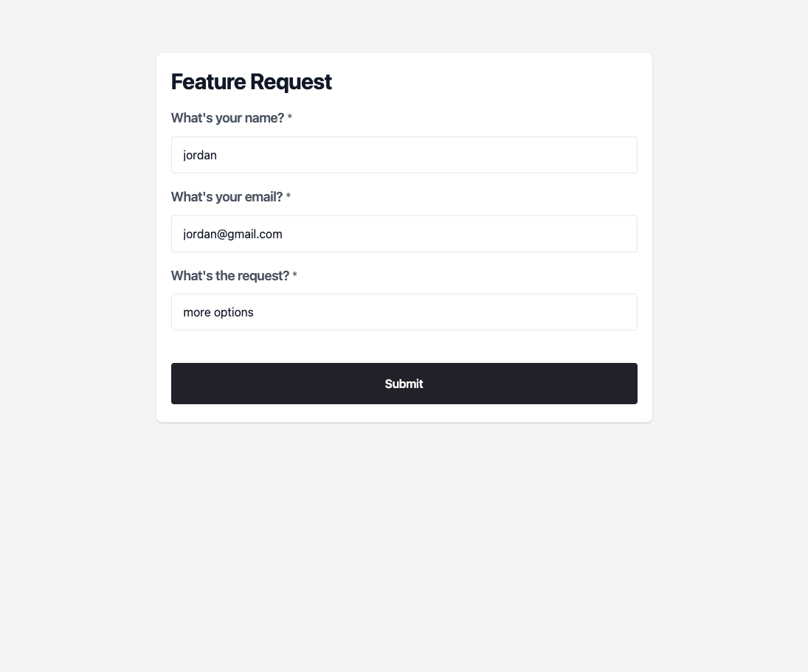The height and width of the screenshot is (672, 808).
Task: Place cursor on the "jordan" text in name field
Action: [200, 155]
